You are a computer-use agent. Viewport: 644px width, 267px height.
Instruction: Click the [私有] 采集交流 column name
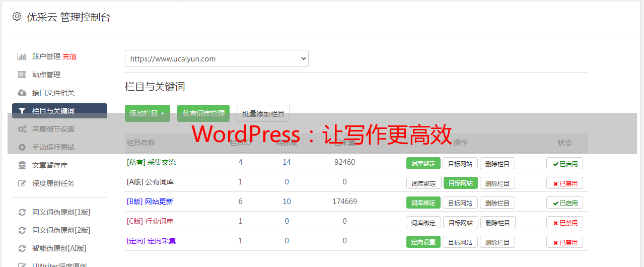pos(152,162)
